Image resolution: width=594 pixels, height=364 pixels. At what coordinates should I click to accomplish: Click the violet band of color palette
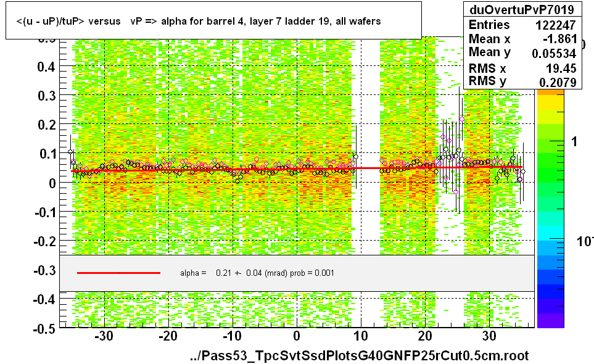pyautogui.click(x=550, y=320)
